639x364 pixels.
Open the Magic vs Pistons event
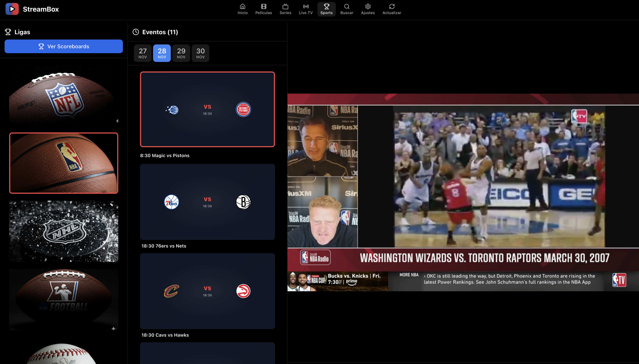tap(207, 109)
